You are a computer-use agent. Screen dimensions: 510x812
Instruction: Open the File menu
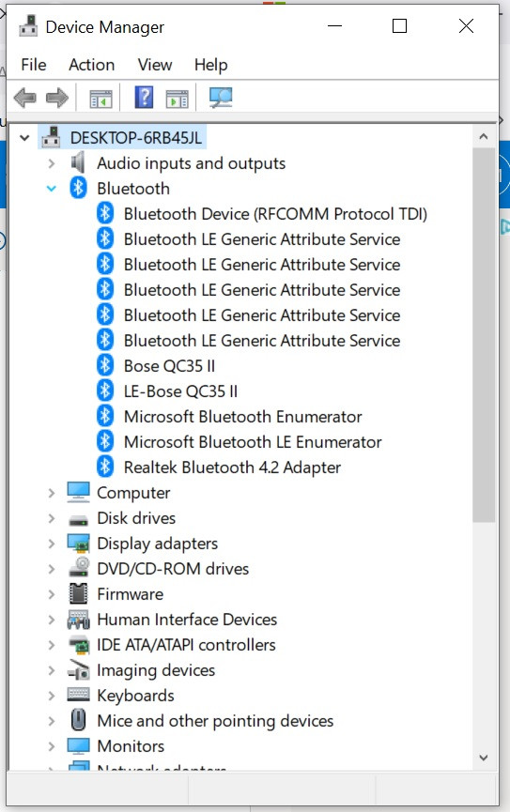pyautogui.click(x=34, y=65)
